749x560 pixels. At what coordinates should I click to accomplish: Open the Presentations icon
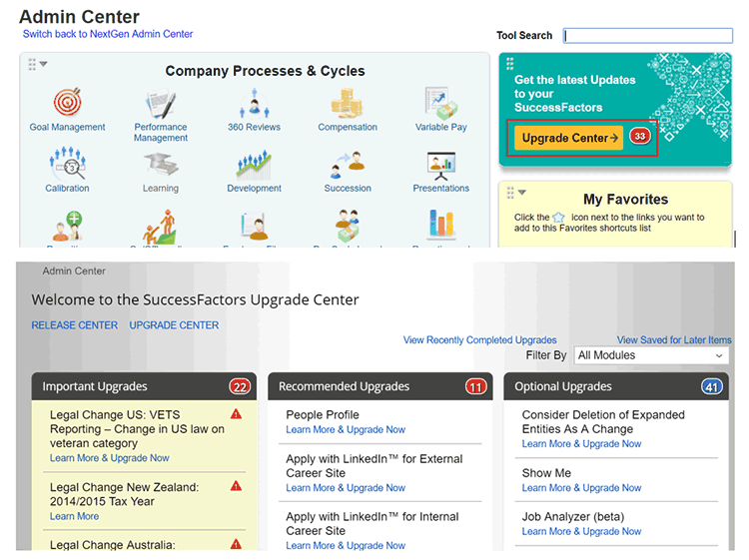pyautogui.click(x=440, y=164)
